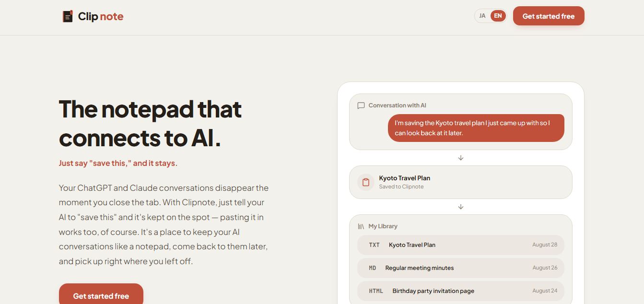Click the down arrow above My Library card
The image size is (644, 304).
[x=461, y=207]
